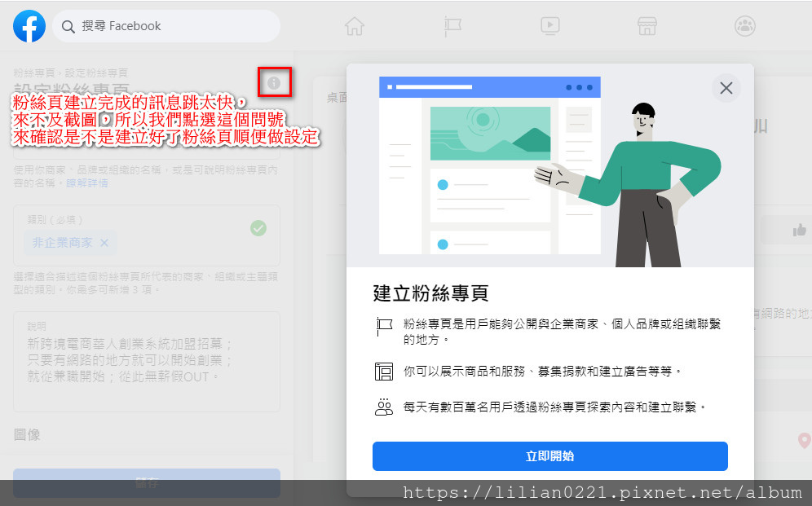Click the storefront icon beside 展示商品和服務

(384, 372)
